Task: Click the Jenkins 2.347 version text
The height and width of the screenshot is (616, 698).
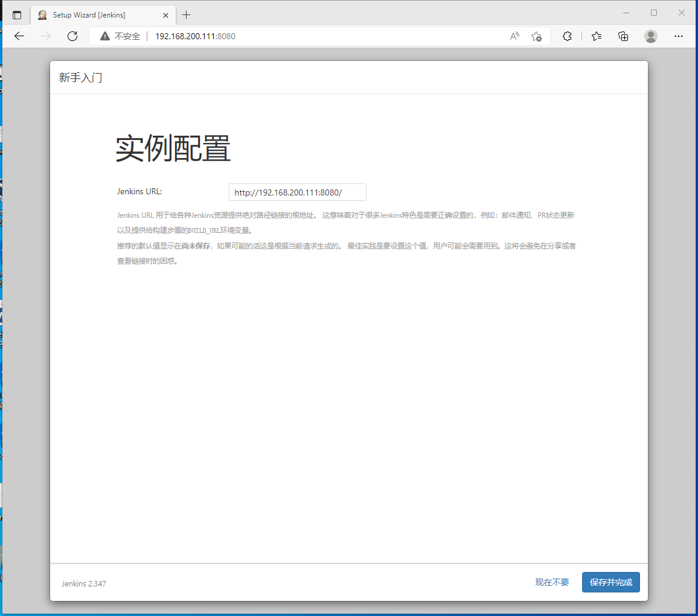Action: 84,583
